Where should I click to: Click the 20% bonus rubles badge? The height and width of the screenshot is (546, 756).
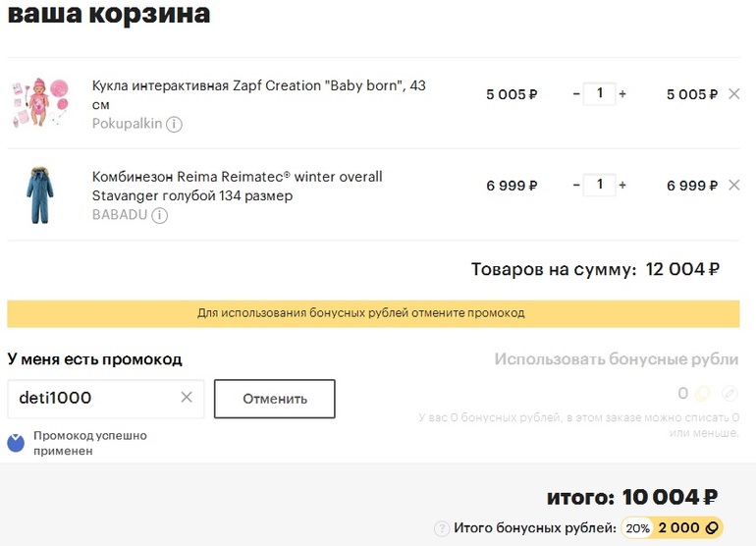[x=638, y=528]
